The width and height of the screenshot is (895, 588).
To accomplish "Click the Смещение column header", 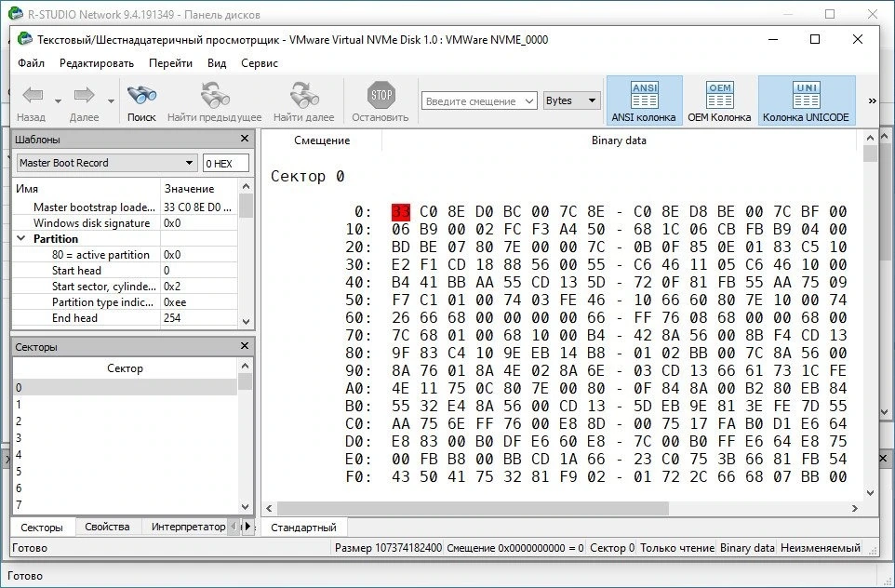I will [322, 140].
